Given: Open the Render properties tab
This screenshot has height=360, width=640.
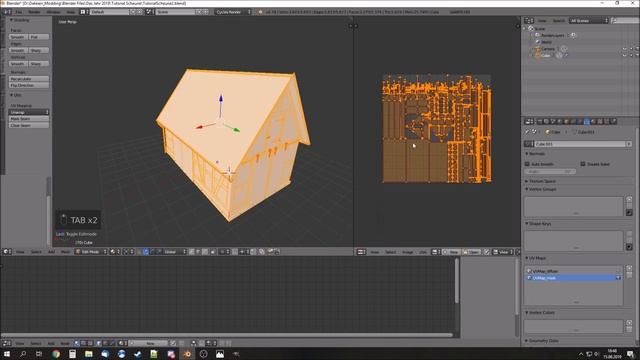Looking at the screenshot, I should [x=540, y=121].
